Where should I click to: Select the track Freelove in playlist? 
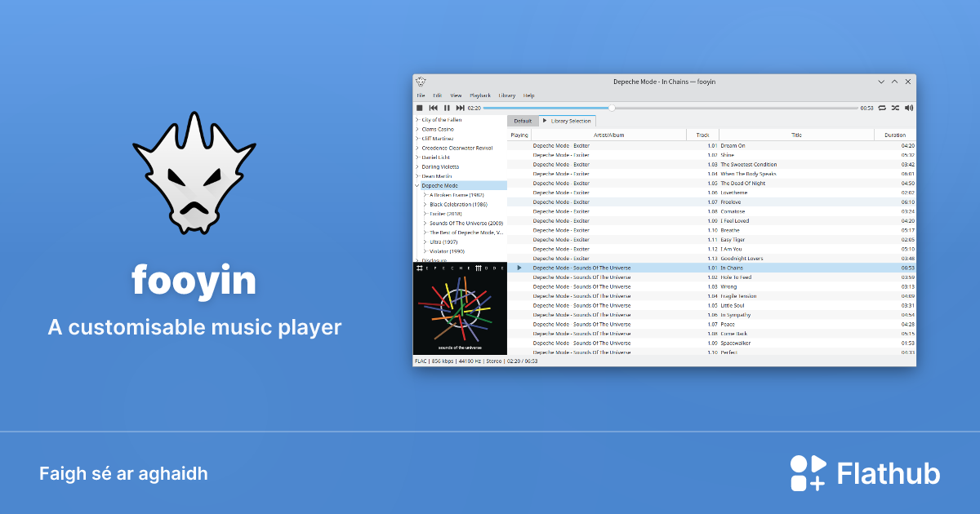click(x=730, y=202)
